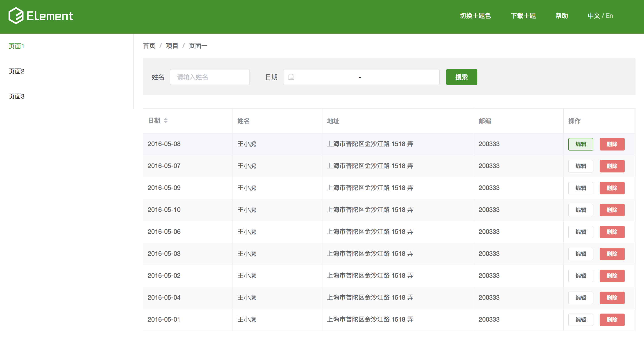Click the 切换主题色 menu item

[475, 16]
